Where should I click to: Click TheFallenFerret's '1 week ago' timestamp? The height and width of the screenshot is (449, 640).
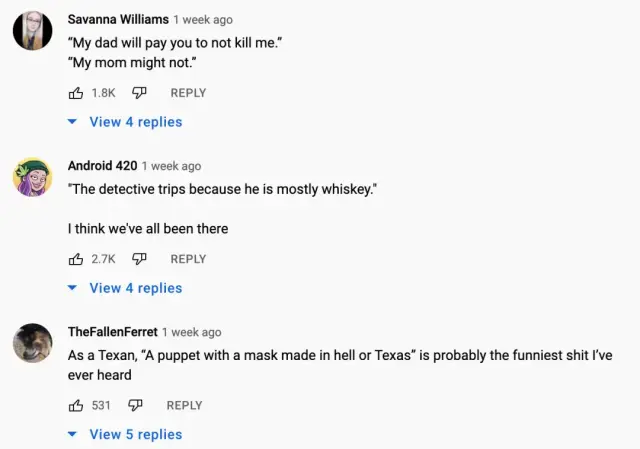[191, 332]
